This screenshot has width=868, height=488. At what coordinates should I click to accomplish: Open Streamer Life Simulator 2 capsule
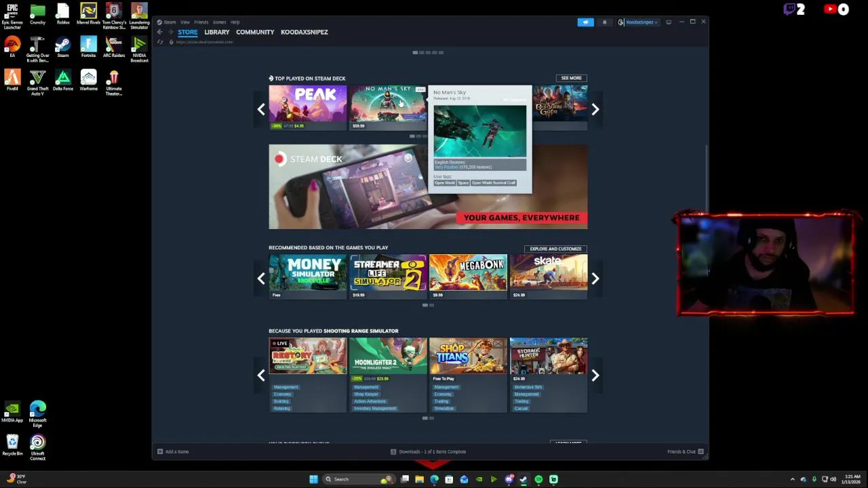click(388, 277)
